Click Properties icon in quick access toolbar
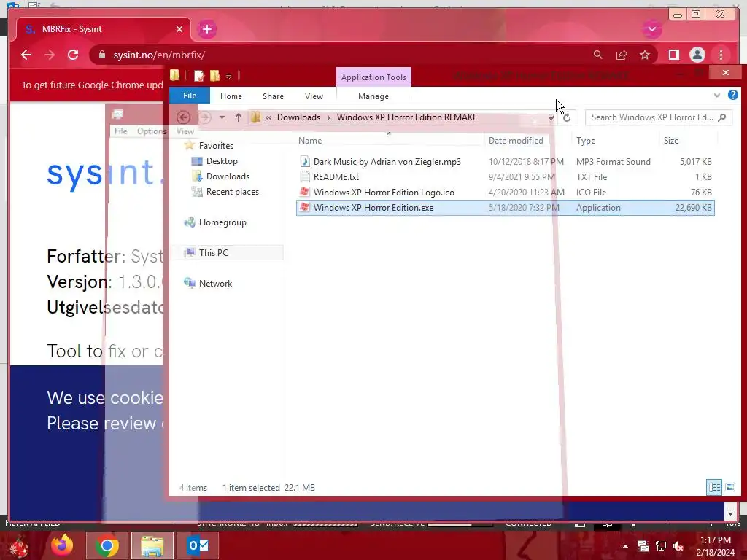 coord(198,75)
